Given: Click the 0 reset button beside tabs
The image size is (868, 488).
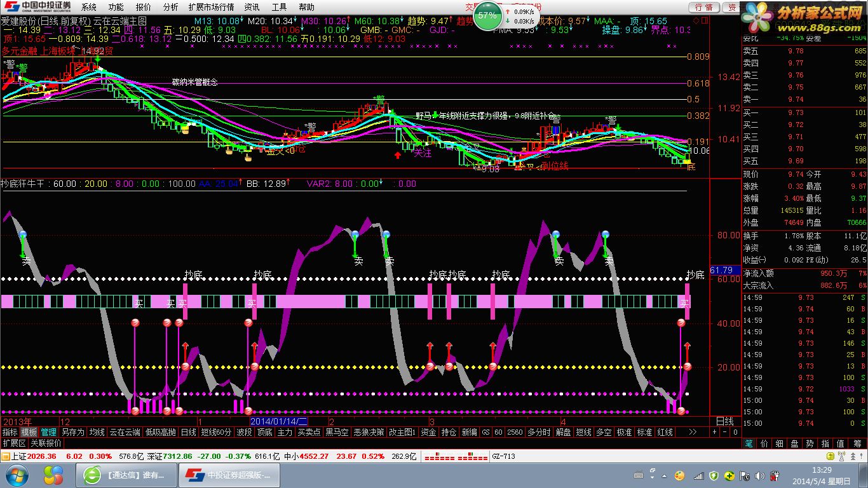Looking at the screenshot, I should [x=735, y=432].
